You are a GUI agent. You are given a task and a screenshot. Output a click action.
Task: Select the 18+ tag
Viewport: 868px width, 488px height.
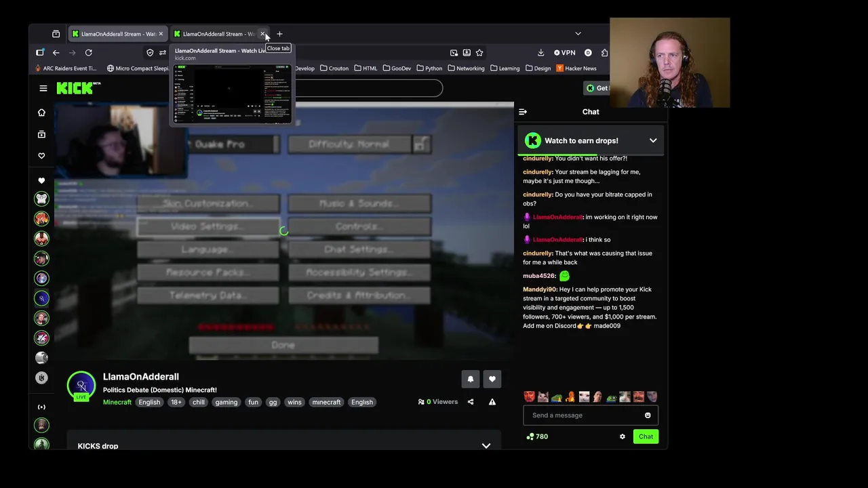176,402
